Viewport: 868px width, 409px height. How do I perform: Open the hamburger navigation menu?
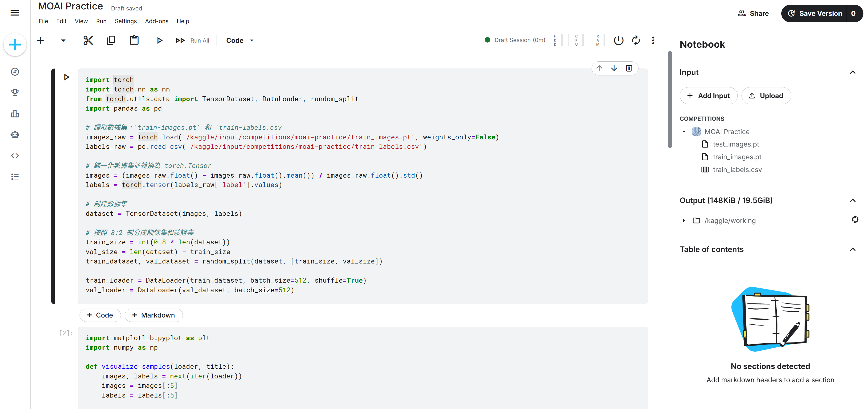[15, 13]
